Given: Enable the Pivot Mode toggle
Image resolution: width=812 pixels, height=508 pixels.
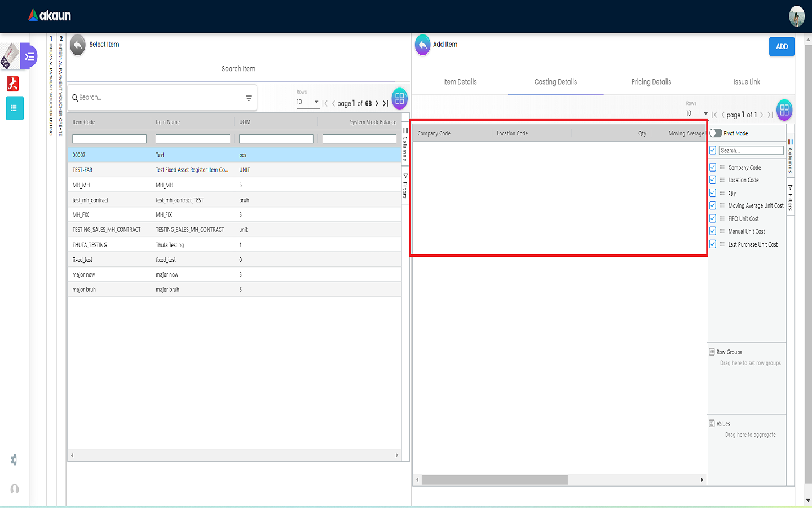Looking at the screenshot, I should click(x=716, y=133).
